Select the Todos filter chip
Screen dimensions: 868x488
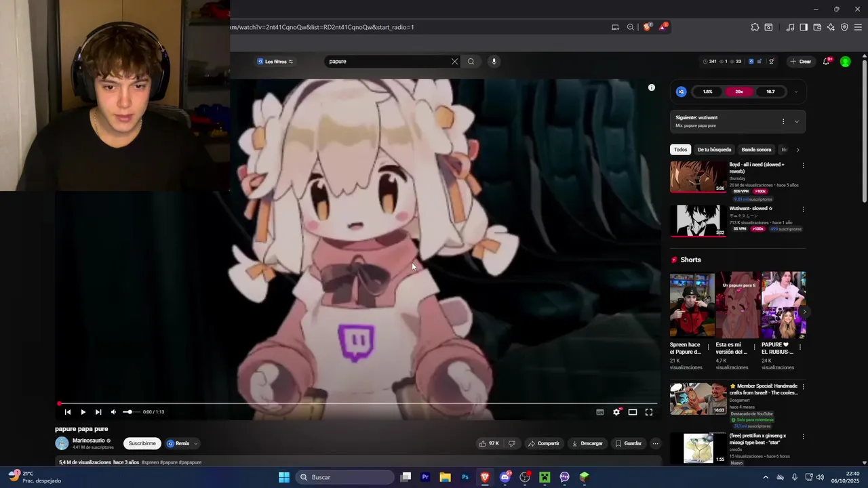pos(680,150)
